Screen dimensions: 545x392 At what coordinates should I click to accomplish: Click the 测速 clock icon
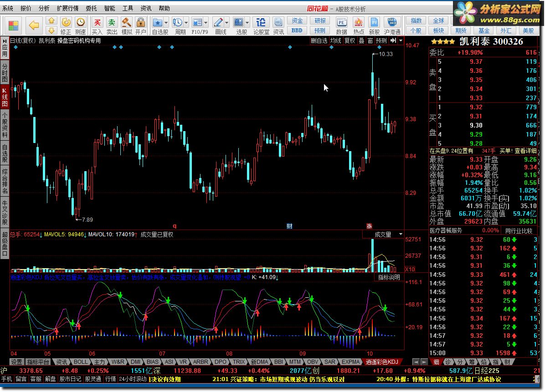coord(80,23)
